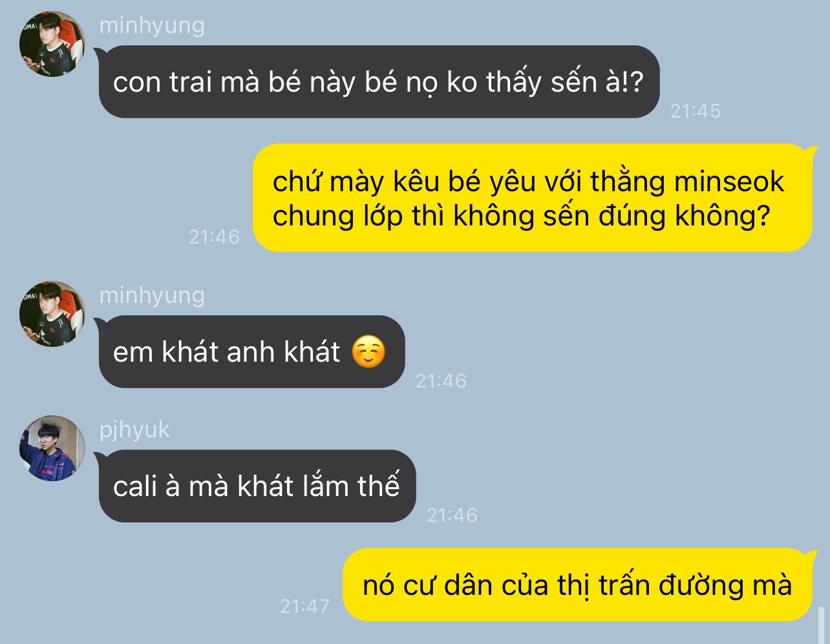Select the 'em khát anh khát' message

251,352
